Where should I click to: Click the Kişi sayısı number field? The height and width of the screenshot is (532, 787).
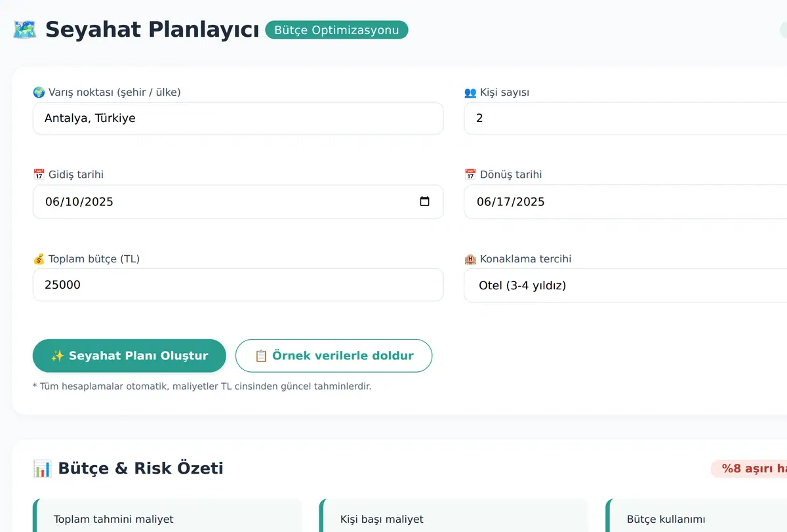tap(625, 118)
